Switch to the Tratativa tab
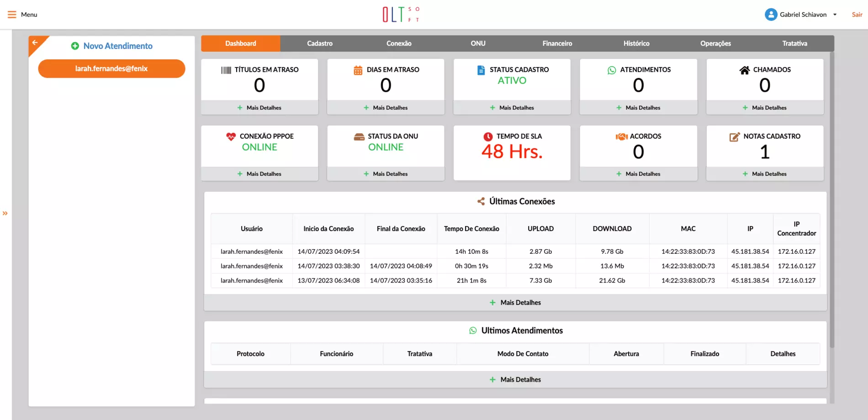 (794, 43)
